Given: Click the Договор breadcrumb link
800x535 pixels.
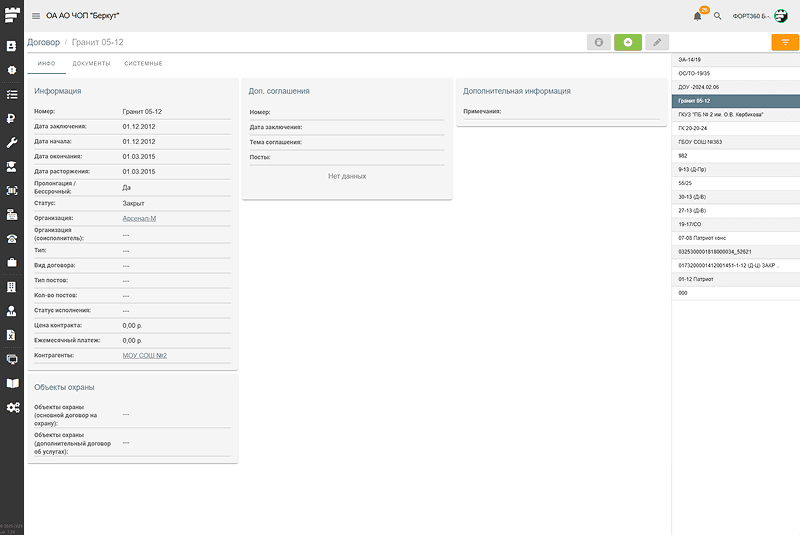Looking at the screenshot, I should 43,42.
